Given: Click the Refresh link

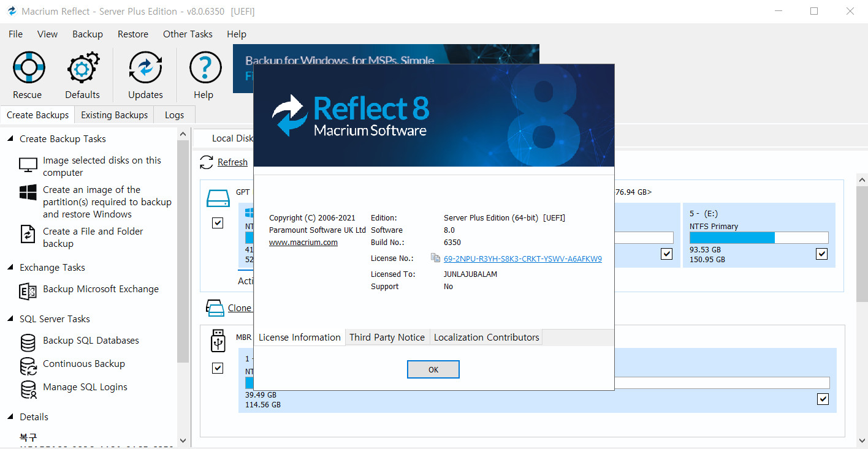Looking at the screenshot, I should click(232, 162).
